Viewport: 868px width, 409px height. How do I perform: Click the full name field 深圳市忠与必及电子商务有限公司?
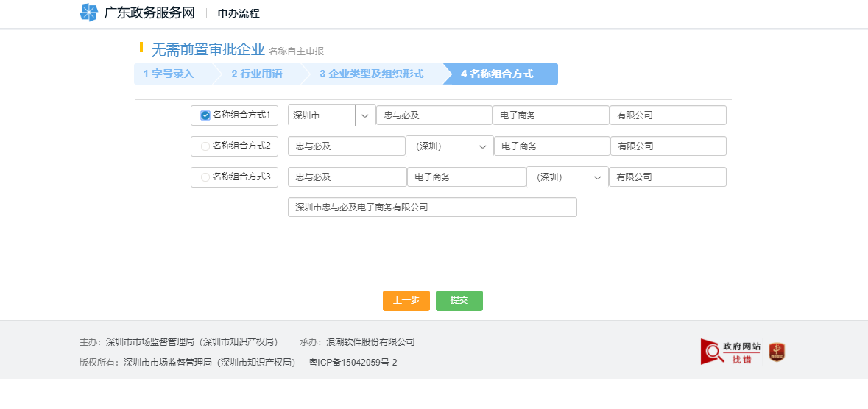tap(432, 207)
